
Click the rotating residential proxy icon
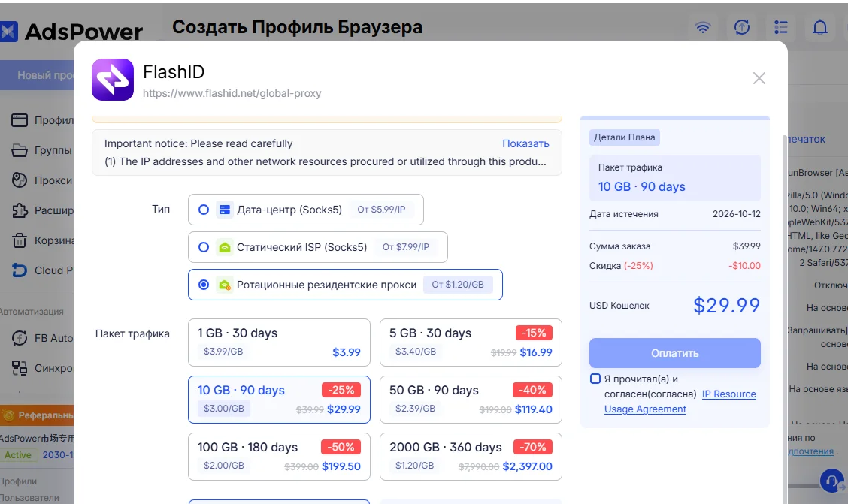[225, 285]
